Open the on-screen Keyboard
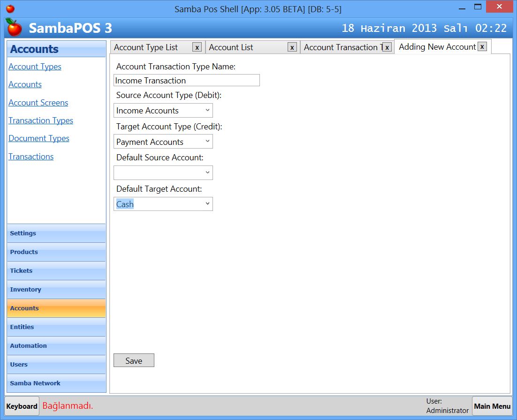The width and height of the screenshot is (517, 420). [21, 406]
